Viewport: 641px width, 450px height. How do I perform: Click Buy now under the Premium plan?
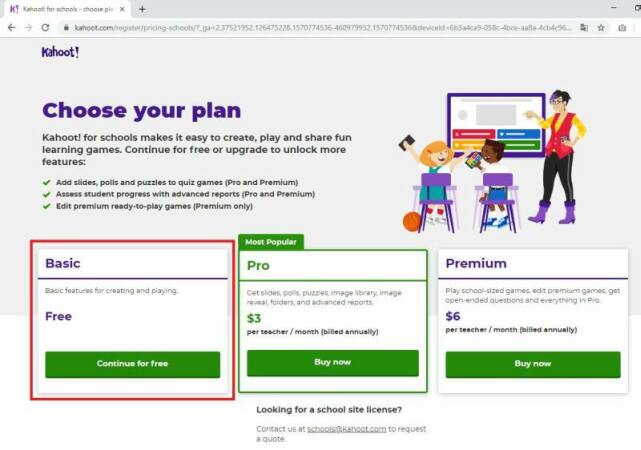click(533, 364)
